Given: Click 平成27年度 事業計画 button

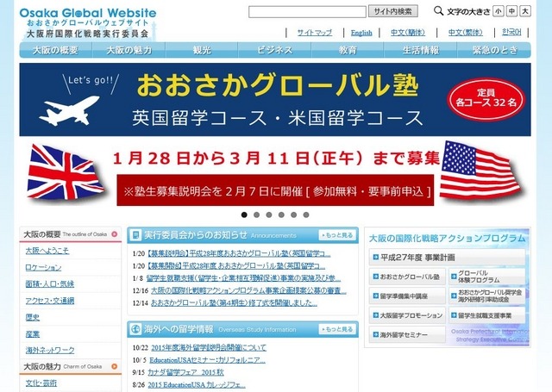Looking at the screenshot, I should [x=447, y=258].
